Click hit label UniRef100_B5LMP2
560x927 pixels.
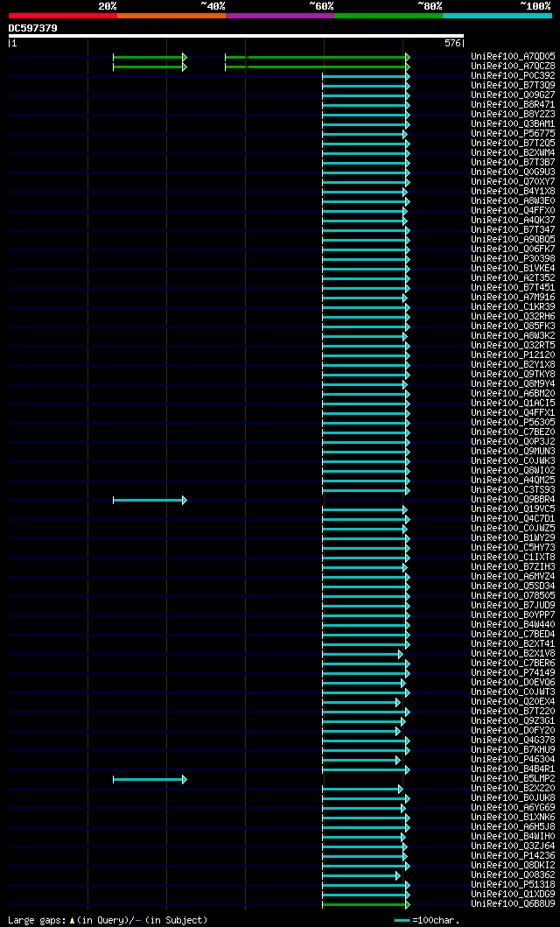coord(513,778)
